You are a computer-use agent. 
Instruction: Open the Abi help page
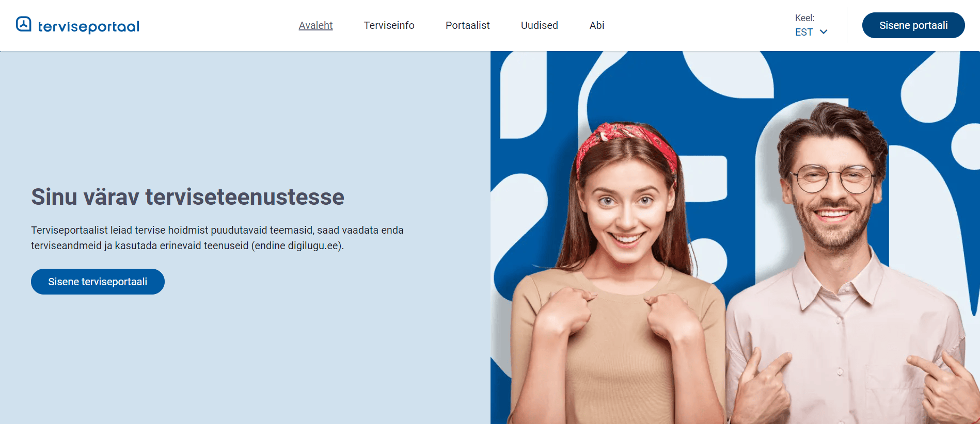pos(596,25)
